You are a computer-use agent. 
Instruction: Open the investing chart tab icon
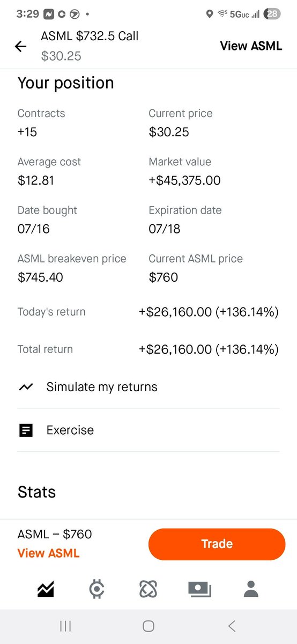[46, 589]
